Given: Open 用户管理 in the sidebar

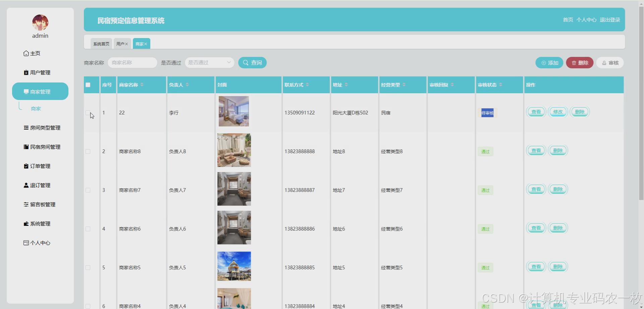Looking at the screenshot, I should 37,73.
